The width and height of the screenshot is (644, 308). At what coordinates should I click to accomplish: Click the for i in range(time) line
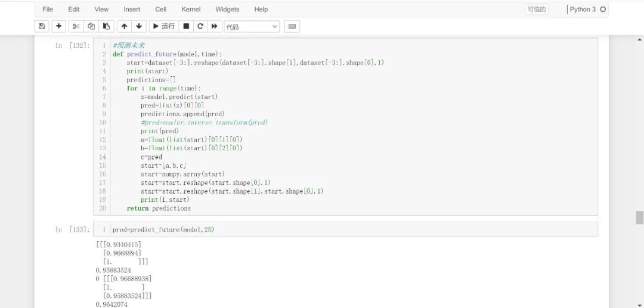coord(164,88)
